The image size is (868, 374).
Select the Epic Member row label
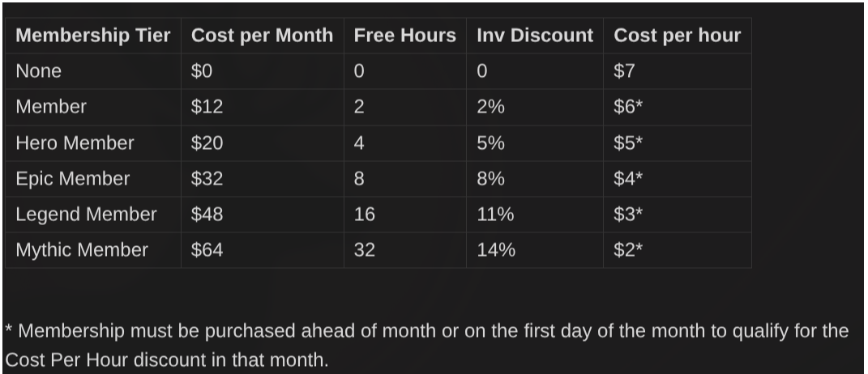(93, 179)
